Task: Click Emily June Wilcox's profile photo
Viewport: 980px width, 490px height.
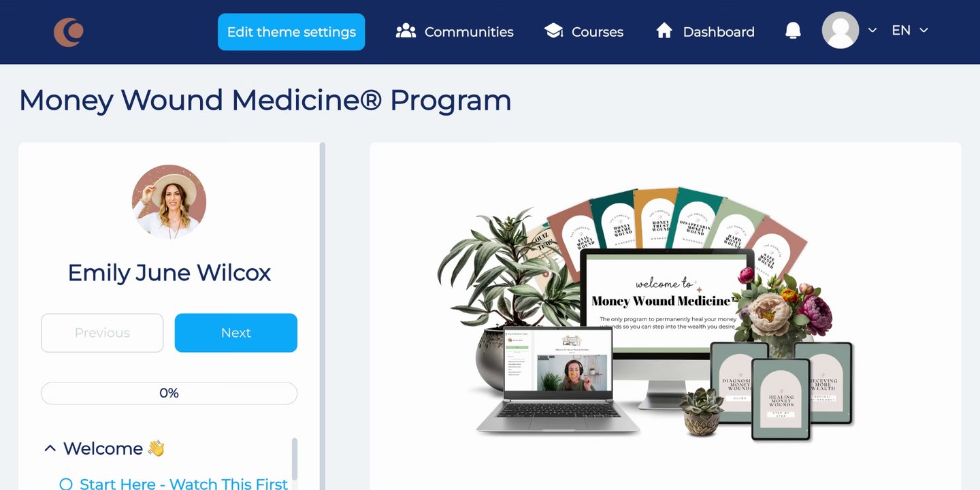Action: (169, 201)
